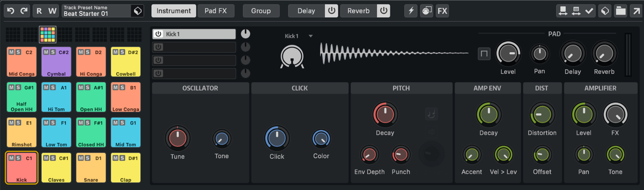The width and height of the screenshot is (644, 190).
Task: Open the folder icon at top right
Action: coord(621,11)
